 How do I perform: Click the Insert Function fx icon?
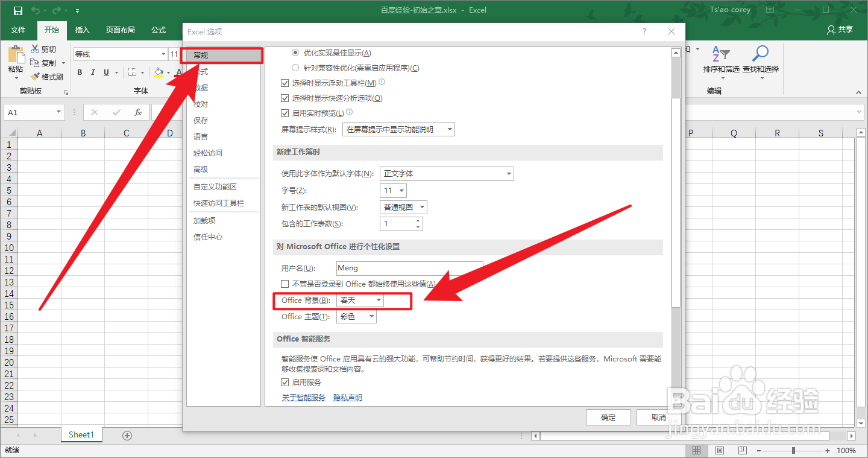click(x=138, y=112)
